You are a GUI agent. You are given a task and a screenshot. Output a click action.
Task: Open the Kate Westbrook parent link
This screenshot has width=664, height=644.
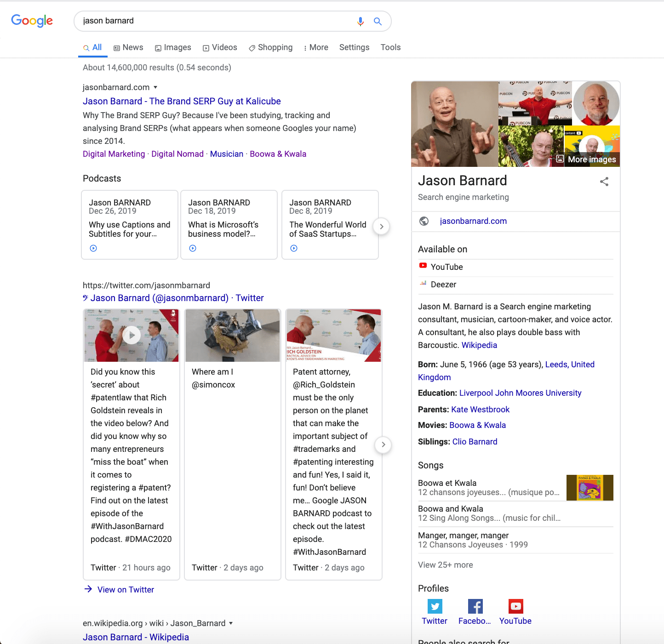tap(480, 410)
